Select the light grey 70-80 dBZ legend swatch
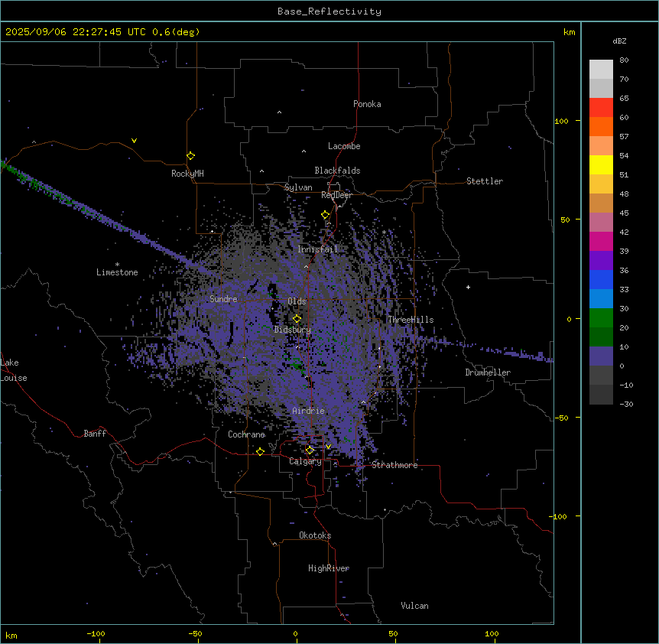This screenshot has width=659, height=644. tap(601, 69)
